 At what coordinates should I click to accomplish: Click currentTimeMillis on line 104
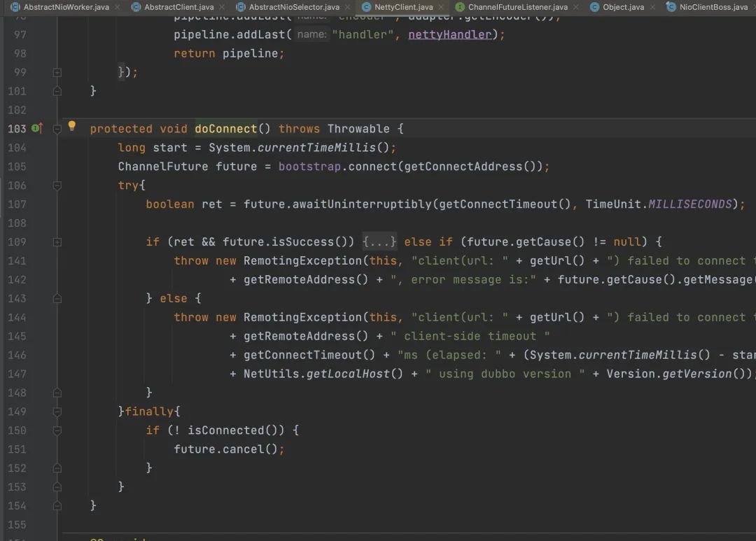point(316,148)
